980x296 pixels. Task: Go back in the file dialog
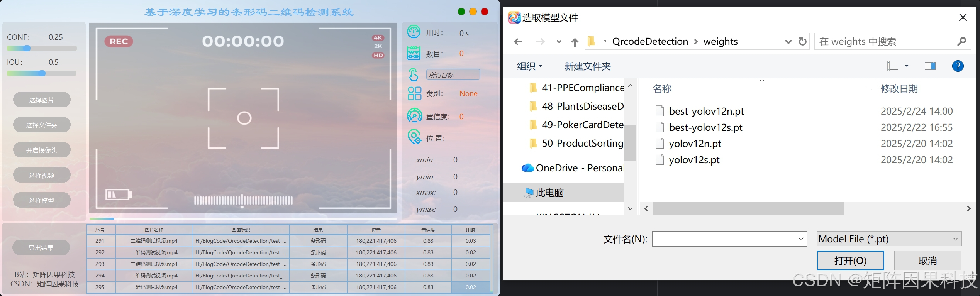click(518, 42)
